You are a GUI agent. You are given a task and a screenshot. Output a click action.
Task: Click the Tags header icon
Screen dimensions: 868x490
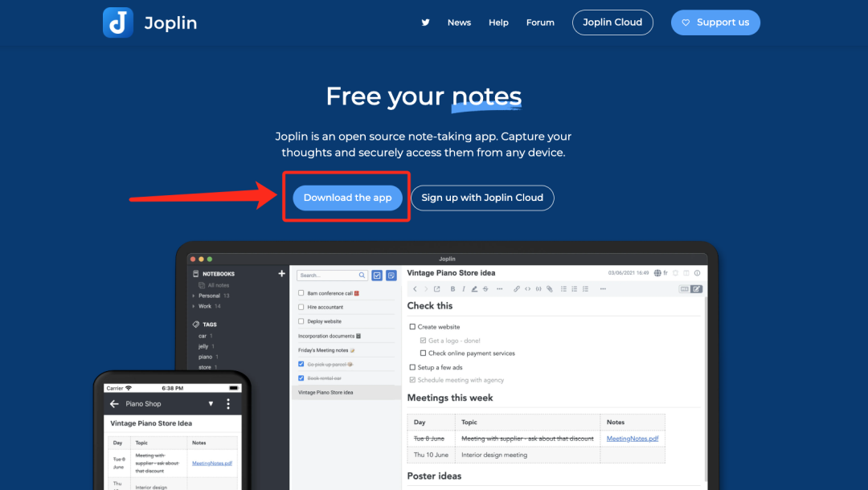pos(196,325)
